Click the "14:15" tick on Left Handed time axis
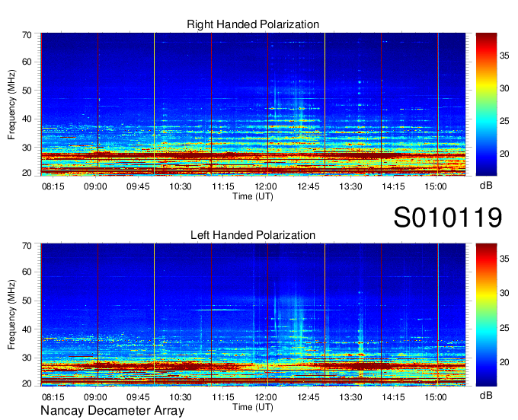Viewport: 518px width, 420px height. (394, 396)
